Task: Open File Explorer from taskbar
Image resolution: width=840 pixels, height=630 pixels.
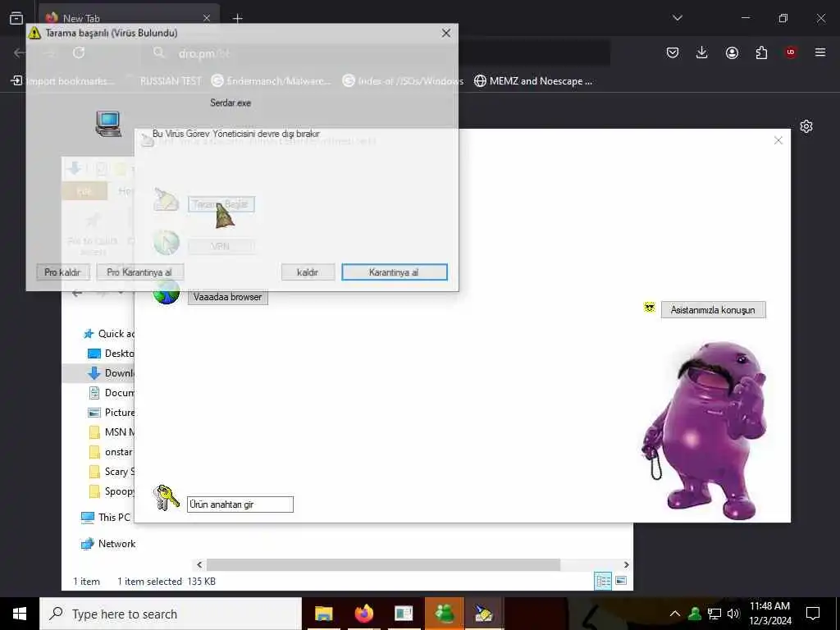Action: click(323, 614)
